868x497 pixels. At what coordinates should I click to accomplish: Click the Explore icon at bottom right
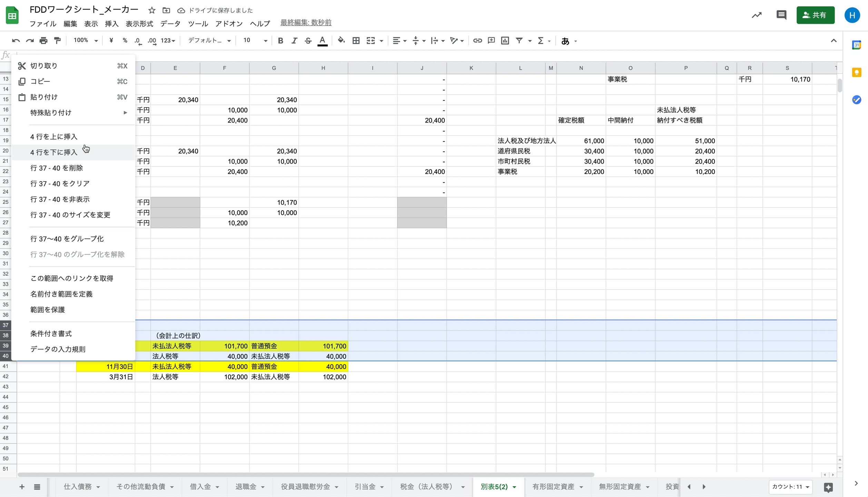pyautogui.click(x=828, y=487)
